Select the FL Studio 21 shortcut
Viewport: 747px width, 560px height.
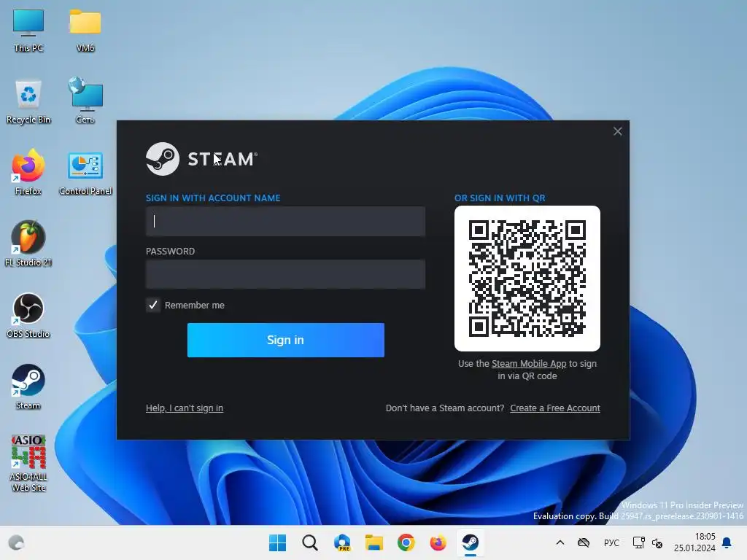28,244
